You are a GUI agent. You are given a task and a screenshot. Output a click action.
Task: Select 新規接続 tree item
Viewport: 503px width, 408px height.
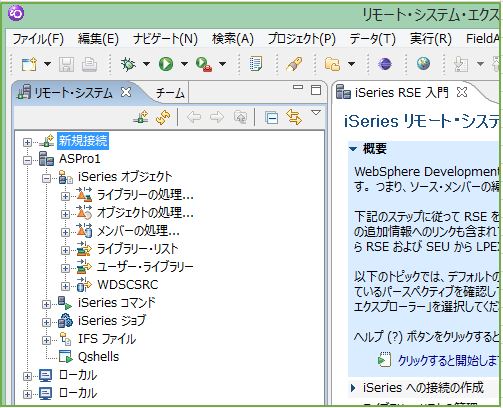pyautogui.click(x=83, y=141)
